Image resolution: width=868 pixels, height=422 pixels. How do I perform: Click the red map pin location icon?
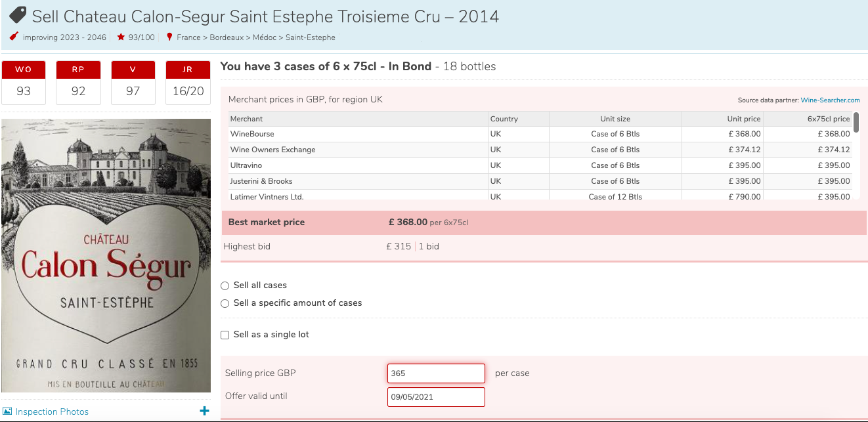[169, 37]
